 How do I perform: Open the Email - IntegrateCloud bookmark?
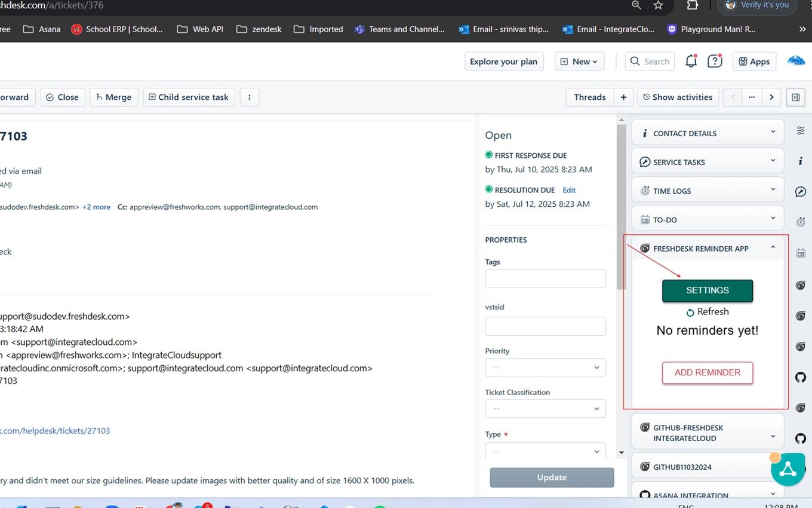tap(608, 29)
